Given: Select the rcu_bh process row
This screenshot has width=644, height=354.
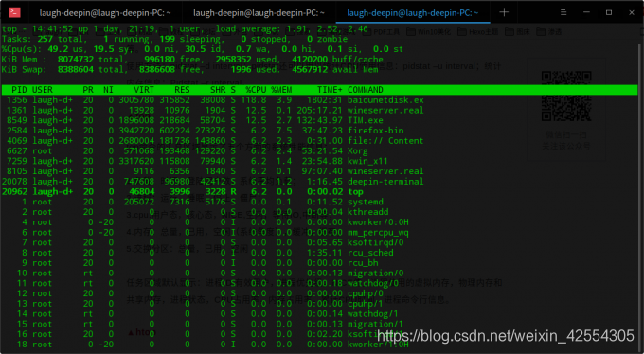Looking at the screenshot, I should pos(319,263).
